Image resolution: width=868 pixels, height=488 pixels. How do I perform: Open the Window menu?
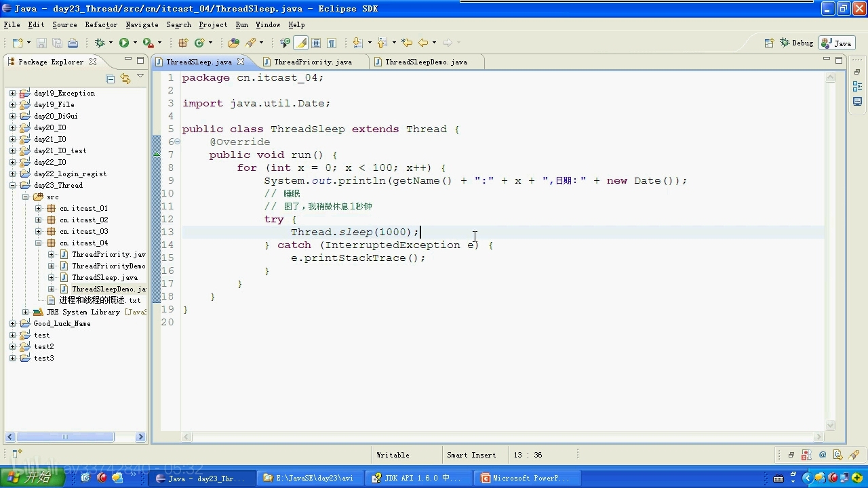click(x=268, y=24)
